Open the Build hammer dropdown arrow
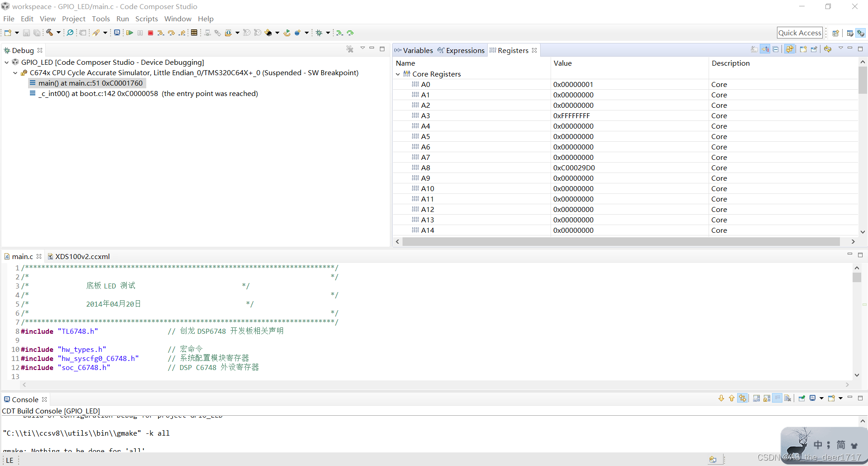Image resolution: width=868 pixels, height=466 pixels. pyautogui.click(x=58, y=33)
